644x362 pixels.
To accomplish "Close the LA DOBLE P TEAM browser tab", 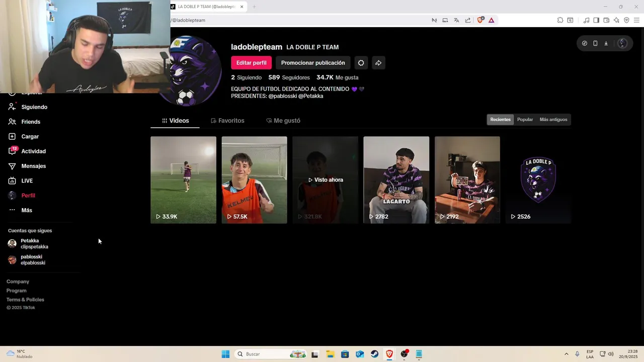I will (x=242, y=7).
